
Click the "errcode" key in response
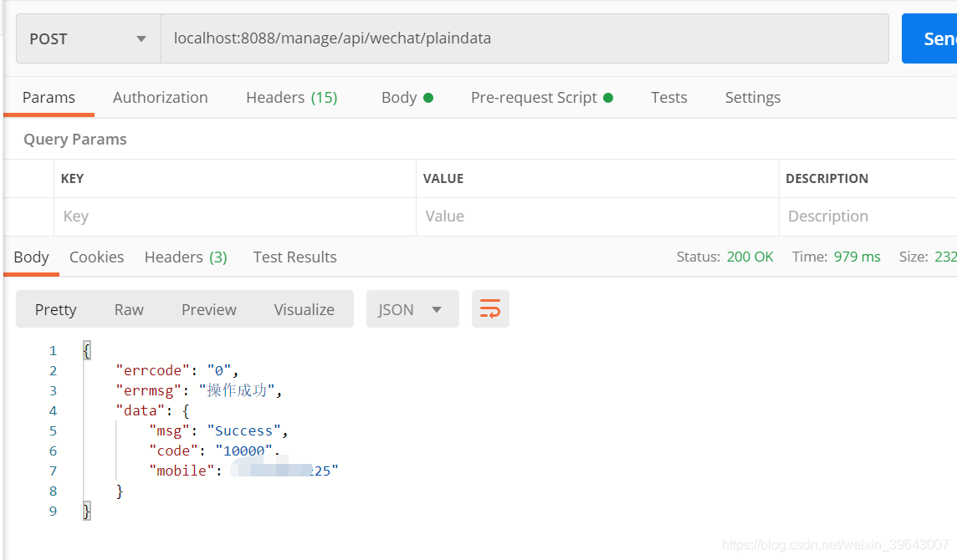pyautogui.click(x=152, y=370)
